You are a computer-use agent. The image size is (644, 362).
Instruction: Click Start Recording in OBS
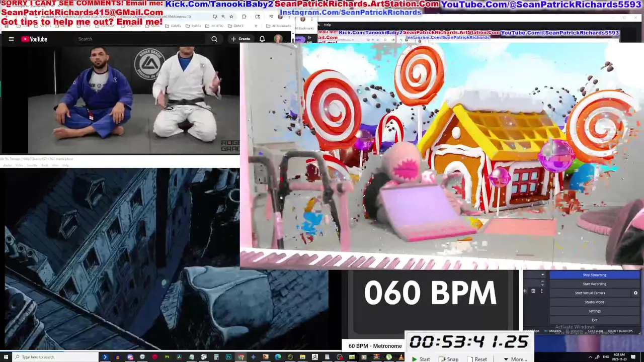[594, 284]
